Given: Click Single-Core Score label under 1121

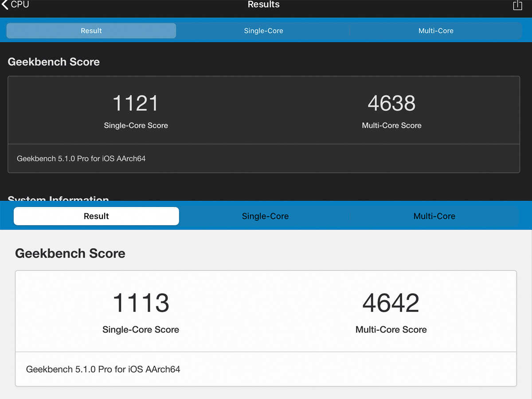Looking at the screenshot, I should (136, 125).
